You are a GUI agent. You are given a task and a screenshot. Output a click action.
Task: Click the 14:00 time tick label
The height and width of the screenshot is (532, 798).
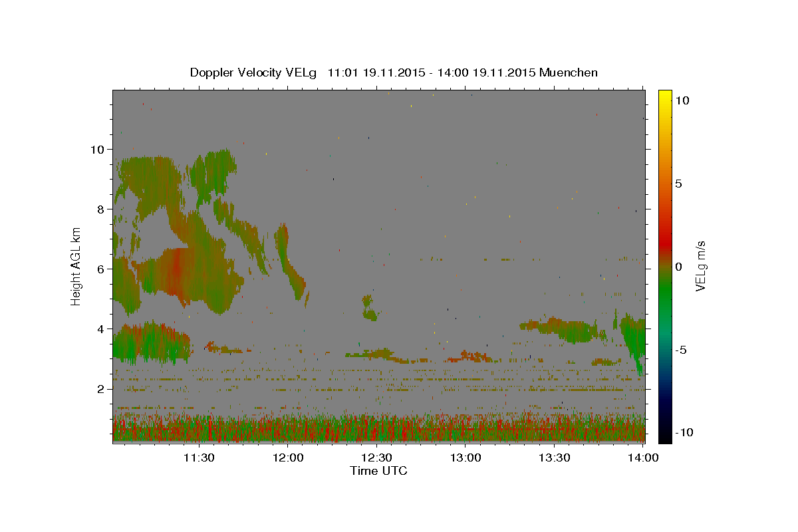(643, 458)
